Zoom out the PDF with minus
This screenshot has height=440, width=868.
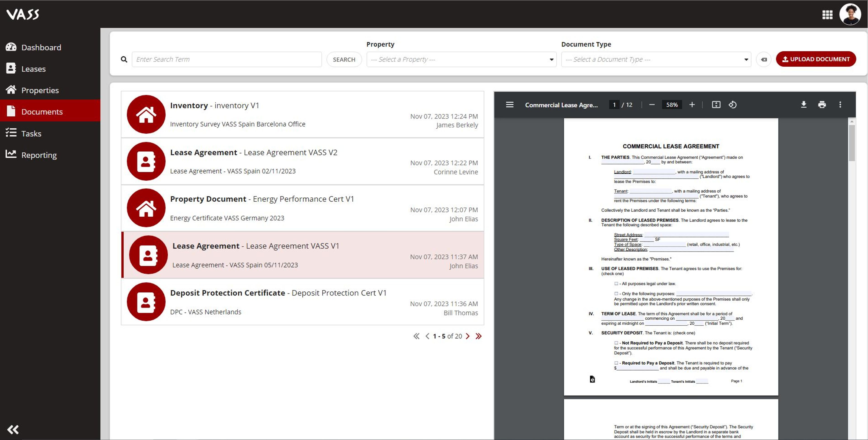[652, 104]
